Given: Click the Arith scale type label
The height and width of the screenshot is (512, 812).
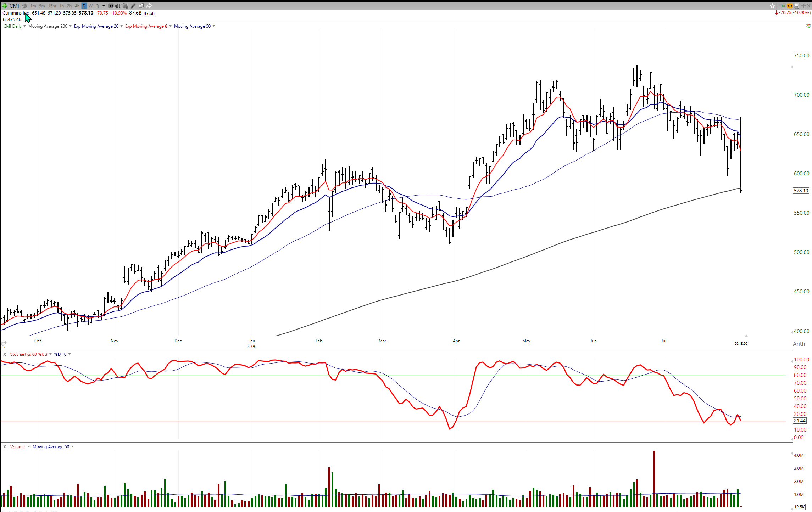Looking at the screenshot, I should (799, 344).
